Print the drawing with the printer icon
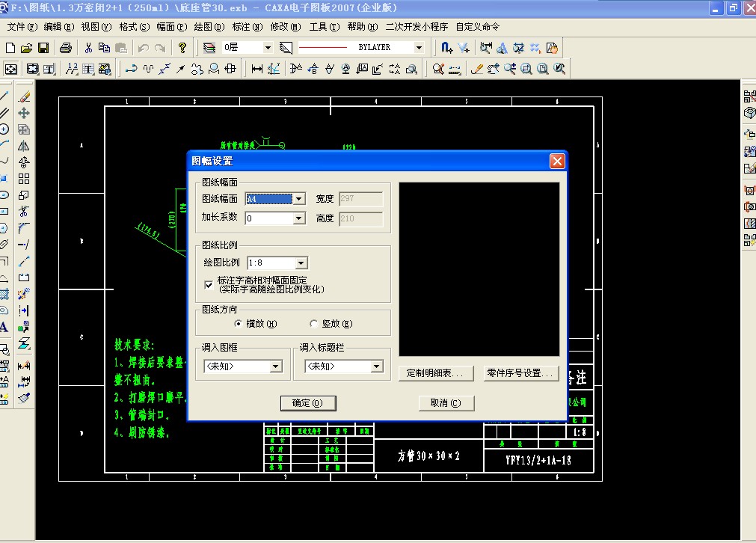The height and width of the screenshot is (543, 756). point(66,48)
